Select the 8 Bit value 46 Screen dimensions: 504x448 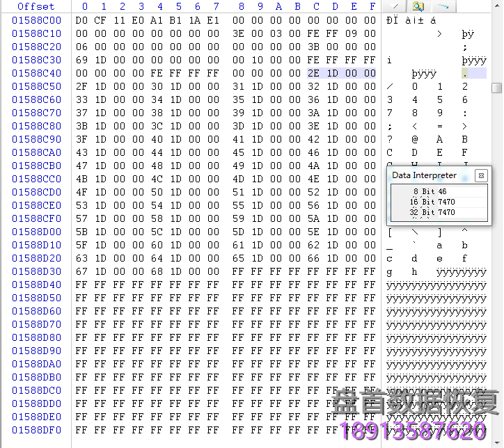coord(443,191)
